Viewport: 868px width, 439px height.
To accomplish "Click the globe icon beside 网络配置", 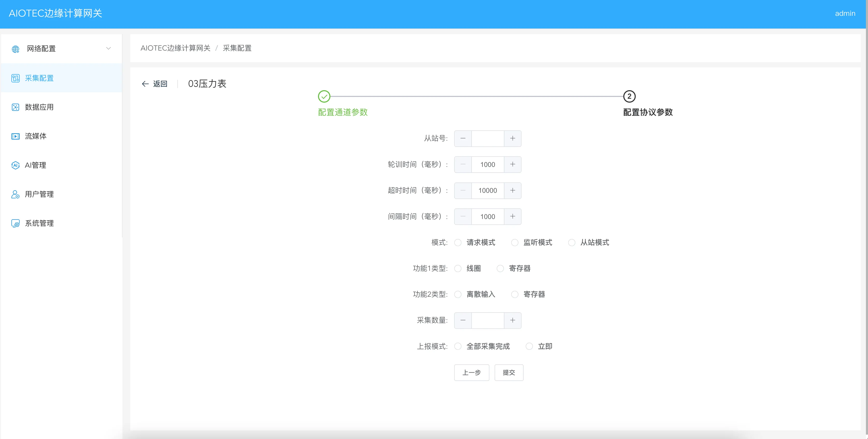I will (x=16, y=49).
